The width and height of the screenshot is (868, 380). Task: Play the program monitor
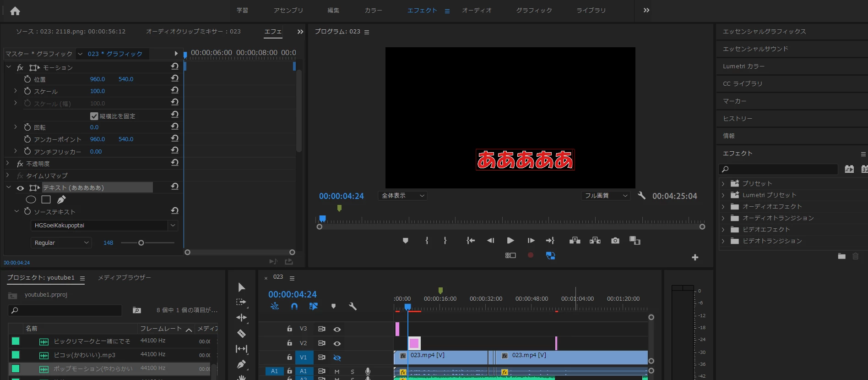(510, 241)
